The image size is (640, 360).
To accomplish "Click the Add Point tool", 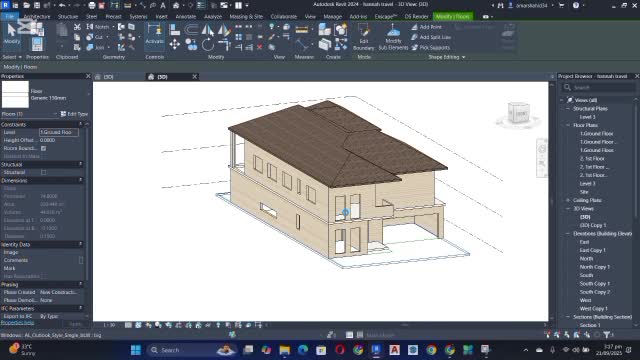I will 427,27.
